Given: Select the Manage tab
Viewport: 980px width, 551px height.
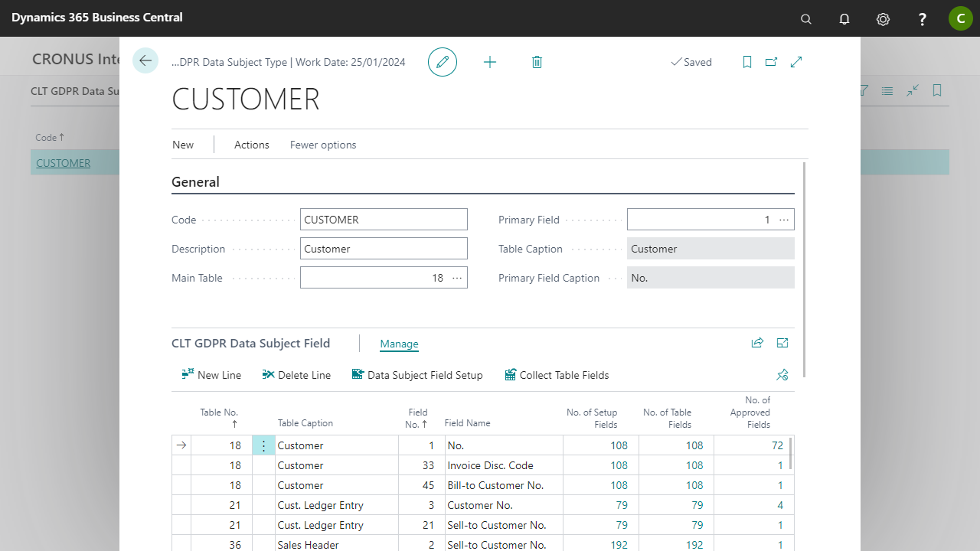Looking at the screenshot, I should point(399,344).
